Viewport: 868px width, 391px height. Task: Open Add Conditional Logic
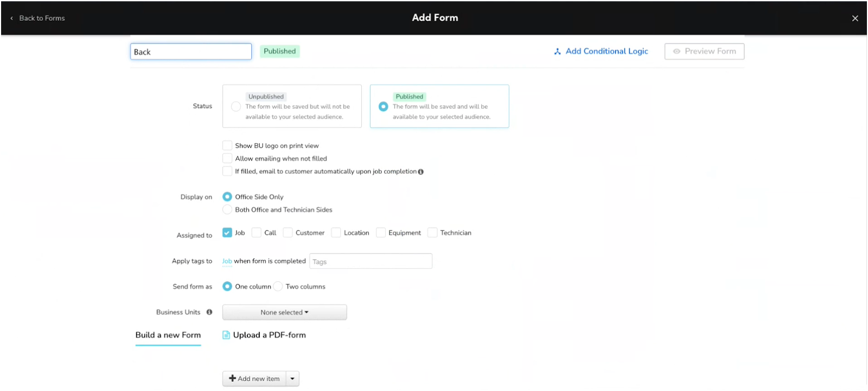point(601,52)
